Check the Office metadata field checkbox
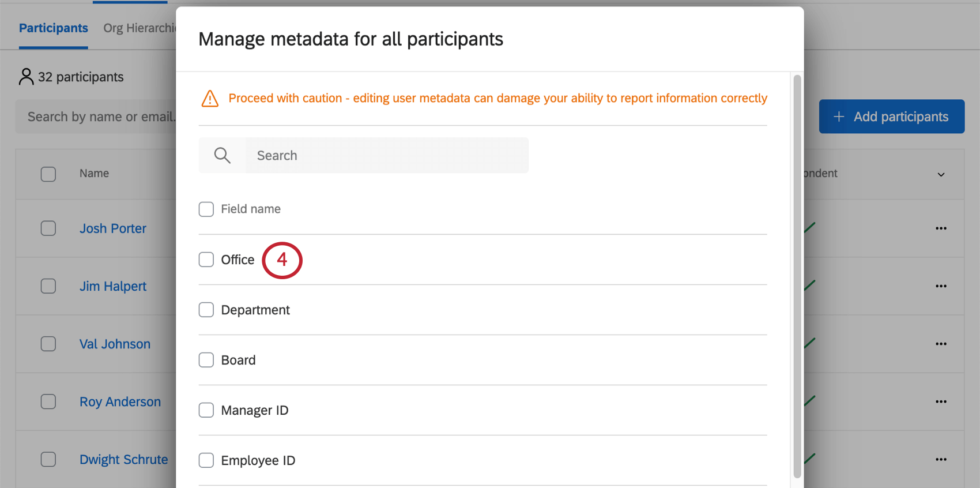The height and width of the screenshot is (488, 980). (206, 260)
